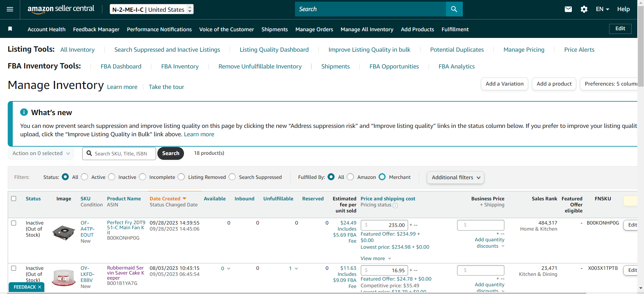The image size is (644, 294).
Task: Select the Rubbermaid Cake Keeper row checkbox
Action: (x=14, y=268)
